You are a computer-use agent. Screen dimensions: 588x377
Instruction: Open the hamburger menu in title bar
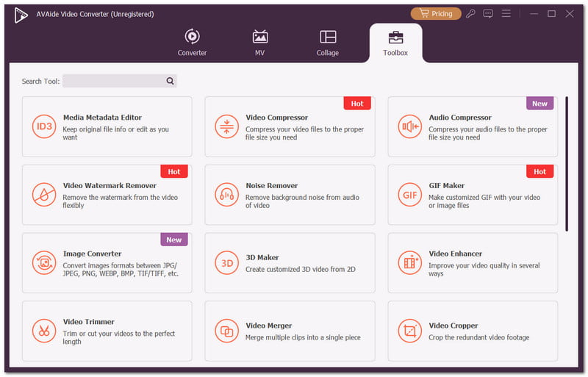506,13
